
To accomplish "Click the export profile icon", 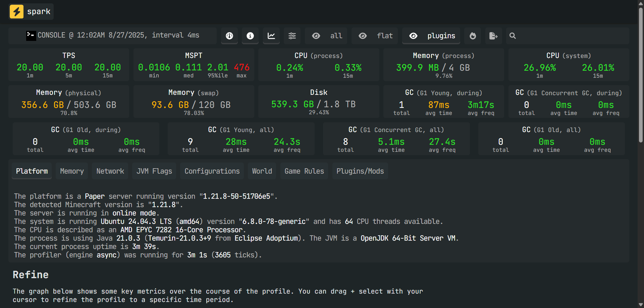I will (x=493, y=36).
